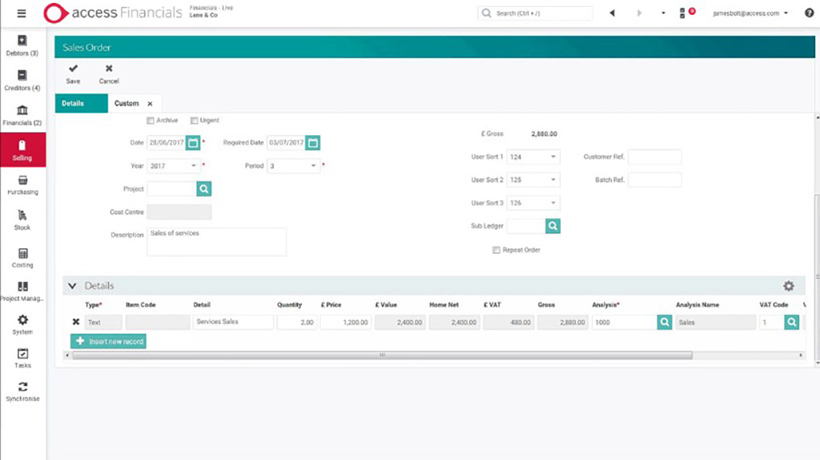Switch to the Details tab

pyautogui.click(x=81, y=104)
